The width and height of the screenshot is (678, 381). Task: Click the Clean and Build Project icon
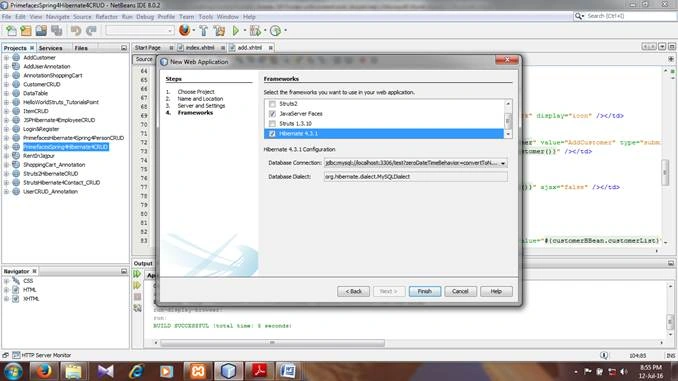219,31
